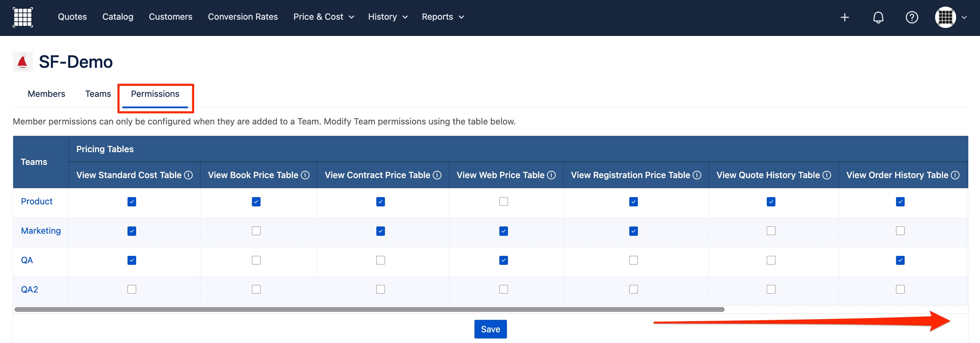Click the plus create icon
Screen dimensions: 980x343
[845, 17]
